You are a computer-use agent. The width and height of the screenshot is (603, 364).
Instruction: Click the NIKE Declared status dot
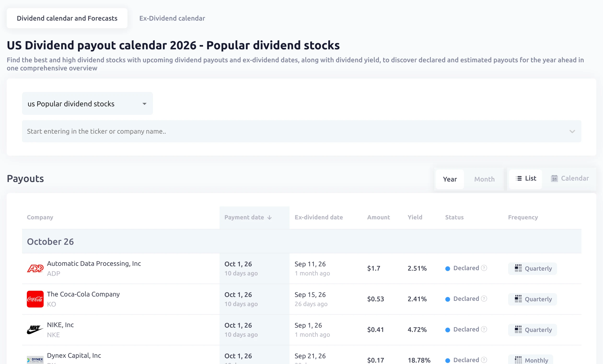[x=448, y=330]
